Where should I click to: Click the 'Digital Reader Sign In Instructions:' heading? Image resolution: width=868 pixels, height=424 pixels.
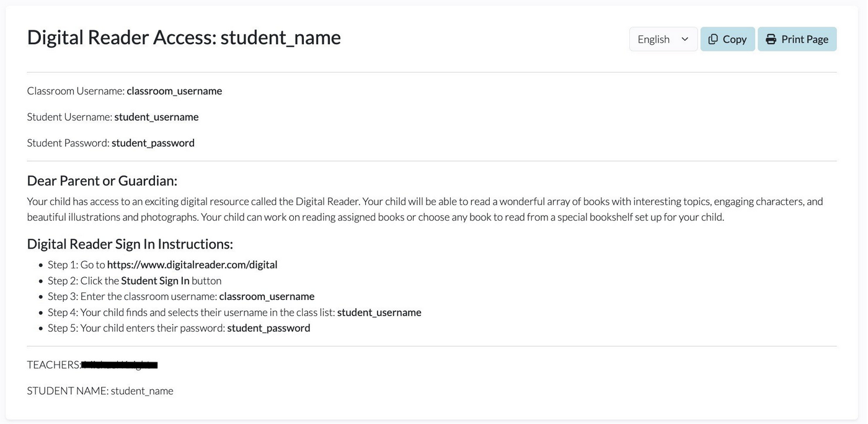tap(130, 244)
